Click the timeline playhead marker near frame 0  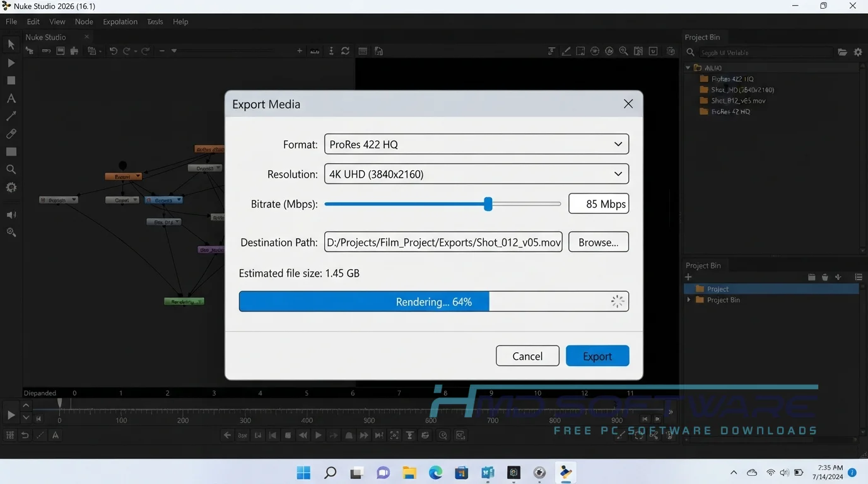(60, 403)
